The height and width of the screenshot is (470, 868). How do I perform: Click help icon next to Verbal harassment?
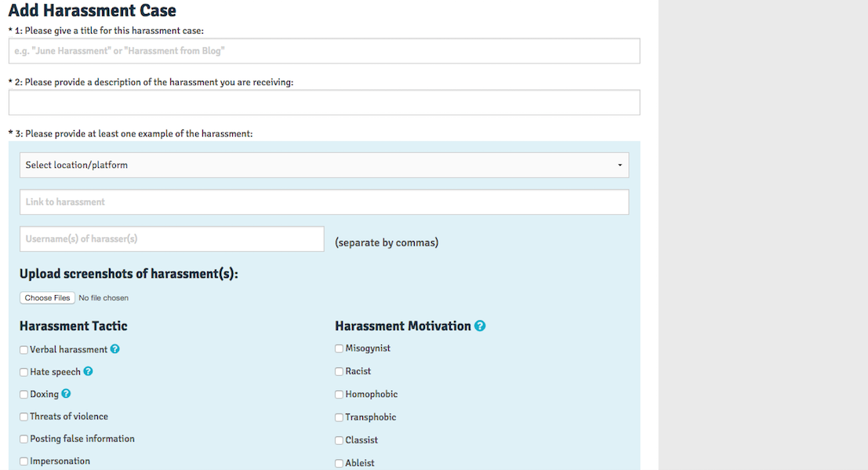pyautogui.click(x=115, y=349)
